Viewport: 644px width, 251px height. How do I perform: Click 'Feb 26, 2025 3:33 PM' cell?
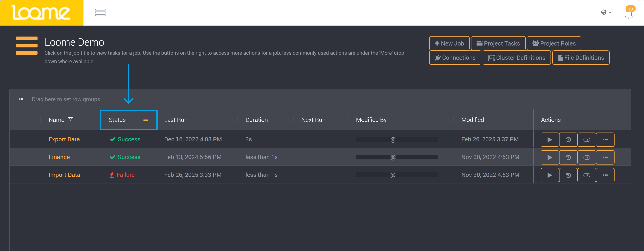(193, 175)
